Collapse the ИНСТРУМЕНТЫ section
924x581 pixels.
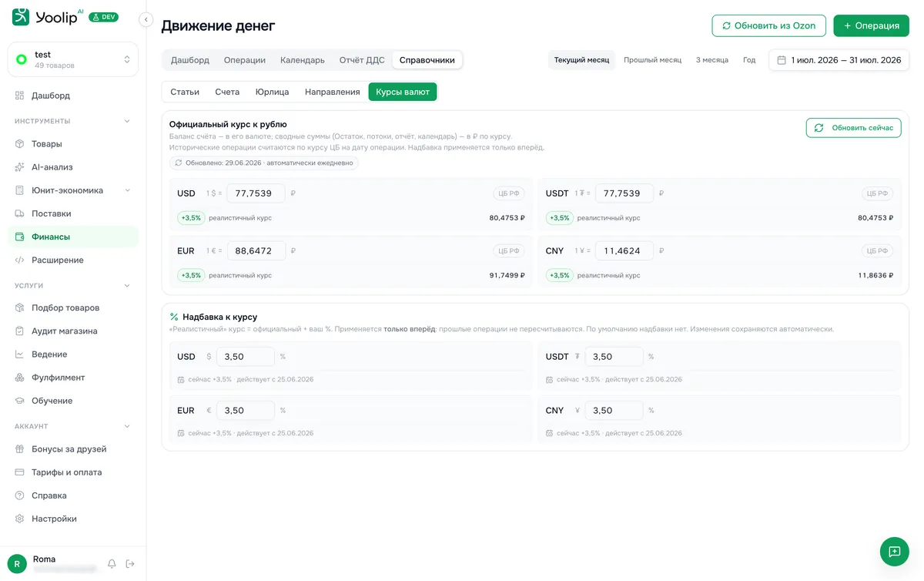click(x=127, y=121)
